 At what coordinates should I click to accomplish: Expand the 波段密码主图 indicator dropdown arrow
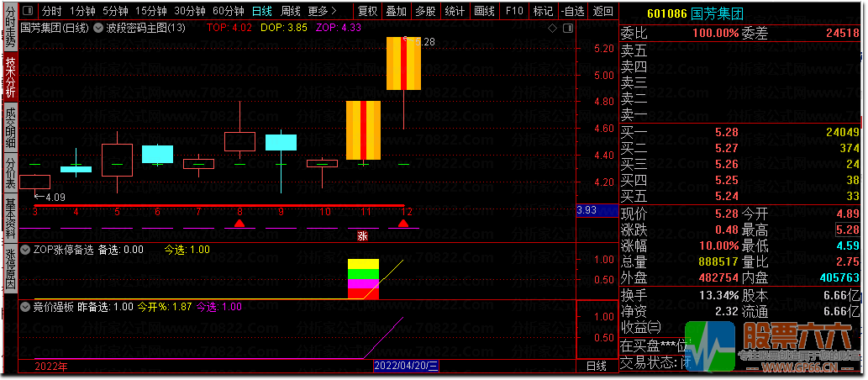98,28
